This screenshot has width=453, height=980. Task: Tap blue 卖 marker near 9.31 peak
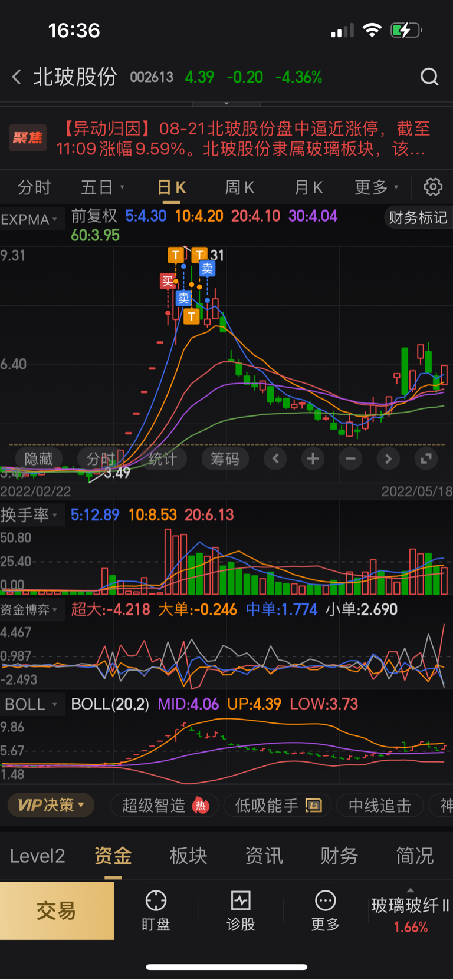click(x=207, y=269)
